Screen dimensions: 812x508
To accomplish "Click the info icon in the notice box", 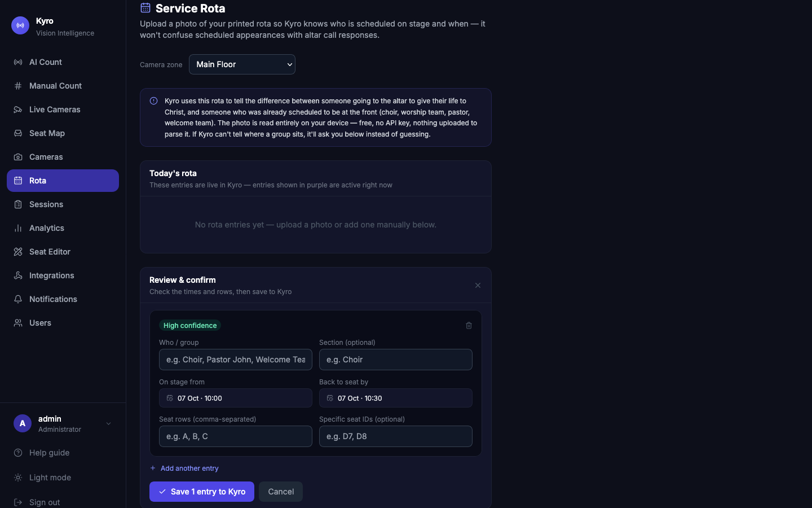I will (153, 101).
